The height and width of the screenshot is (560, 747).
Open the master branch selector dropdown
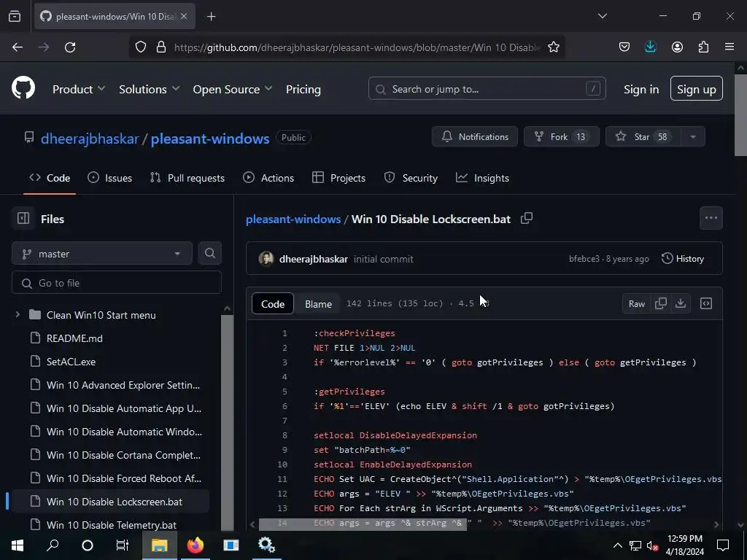(102, 253)
